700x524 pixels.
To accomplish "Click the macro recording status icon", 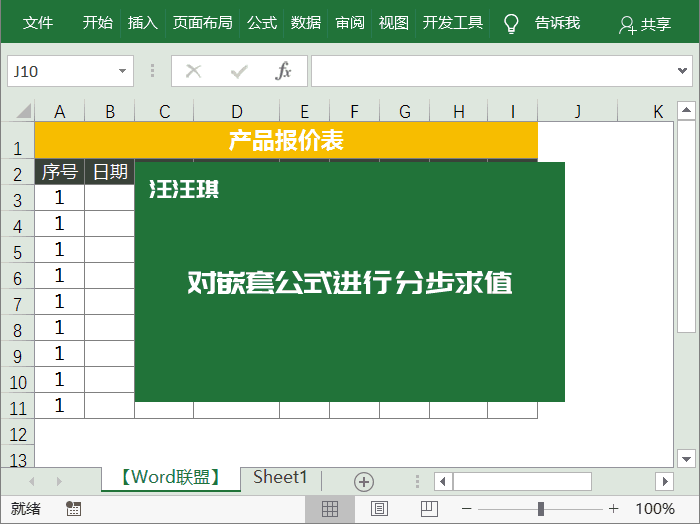I will click(73, 508).
